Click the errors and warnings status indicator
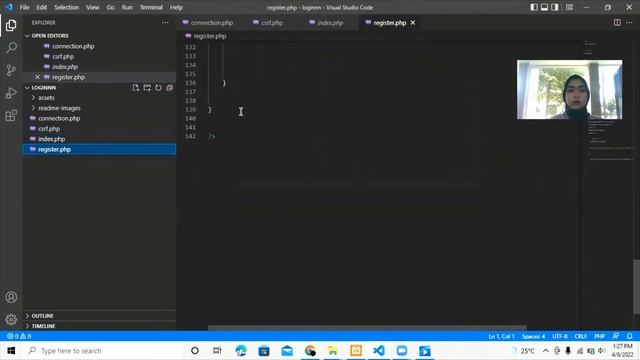Screen dimensions: 640x360 coord(19,336)
